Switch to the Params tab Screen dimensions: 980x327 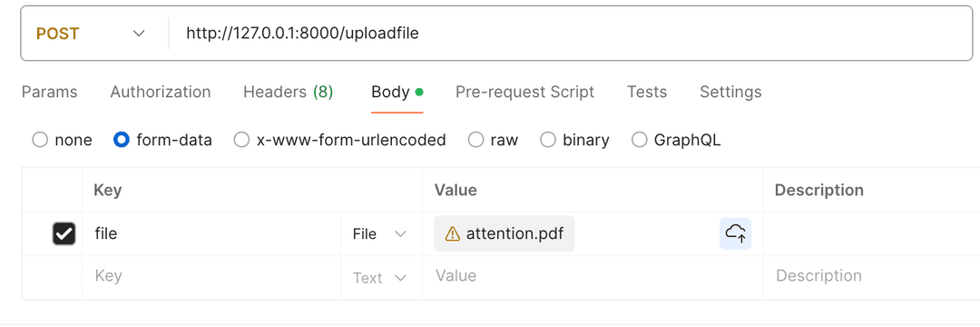[49, 92]
